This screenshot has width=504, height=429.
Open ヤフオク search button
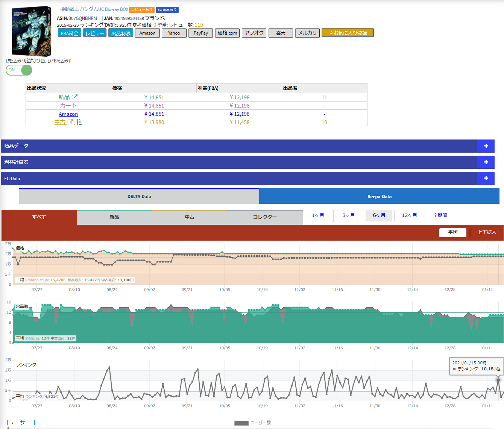click(254, 33)
